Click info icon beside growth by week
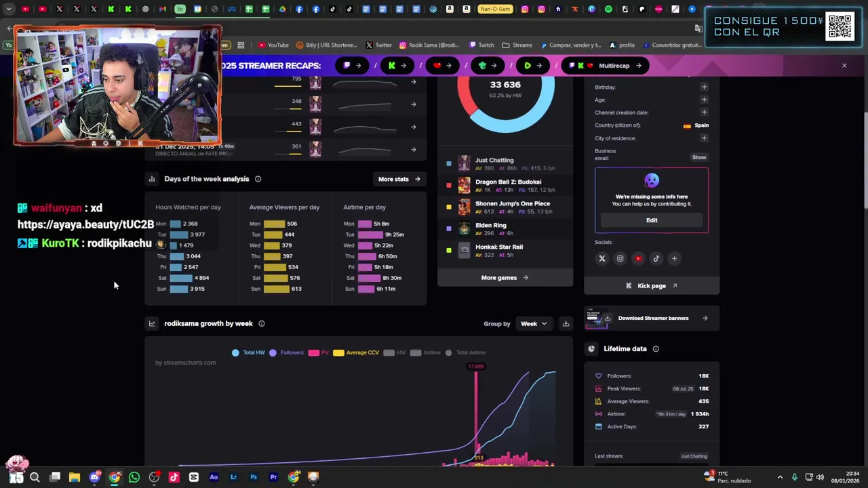 pyautogui.click(x=262, y=323)
